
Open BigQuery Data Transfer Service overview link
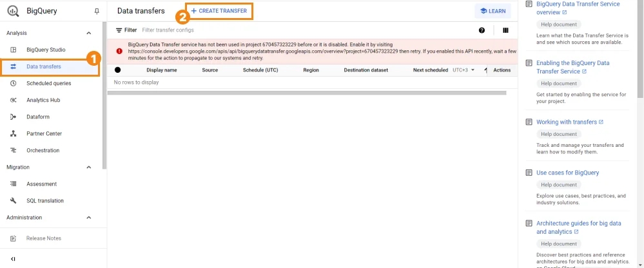[578, 8]
